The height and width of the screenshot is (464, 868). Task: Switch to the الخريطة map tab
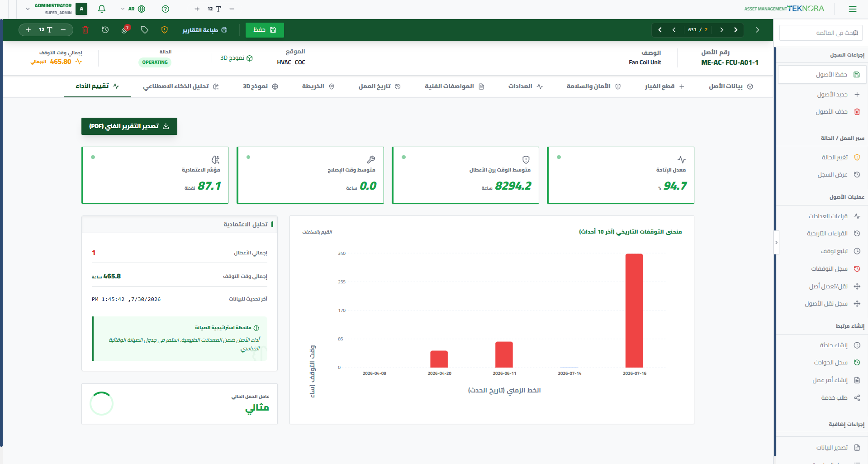point(318,86)
